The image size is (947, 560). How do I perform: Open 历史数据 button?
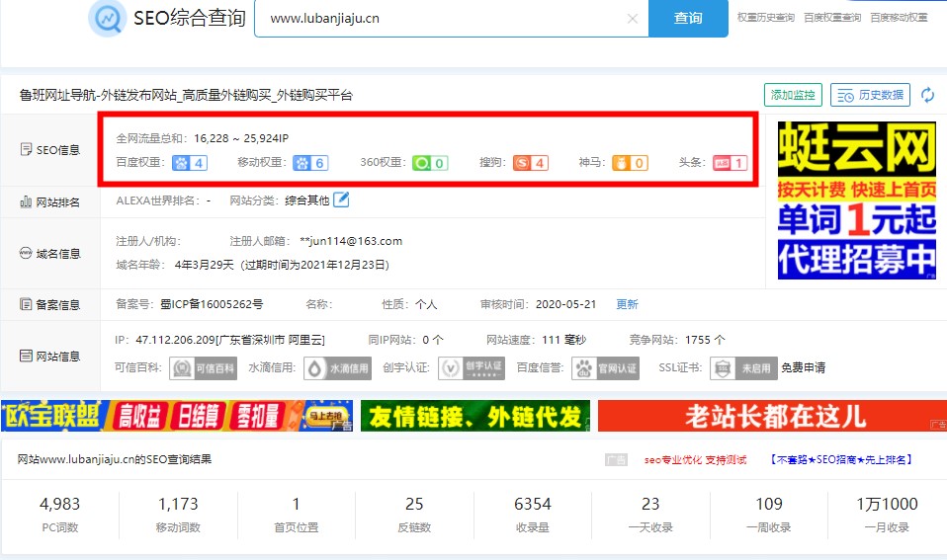[x=870, y=95]
